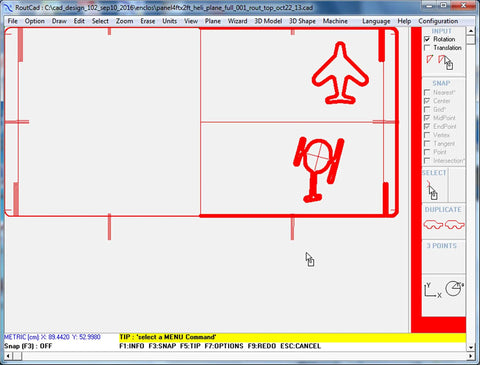Open the Units menu
Screen dimensions: 480x365
170,21
